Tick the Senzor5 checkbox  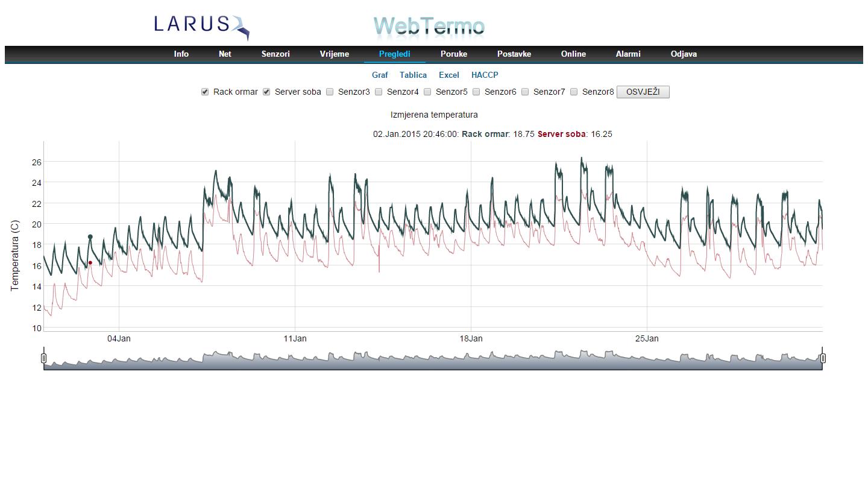coord(427,92)
